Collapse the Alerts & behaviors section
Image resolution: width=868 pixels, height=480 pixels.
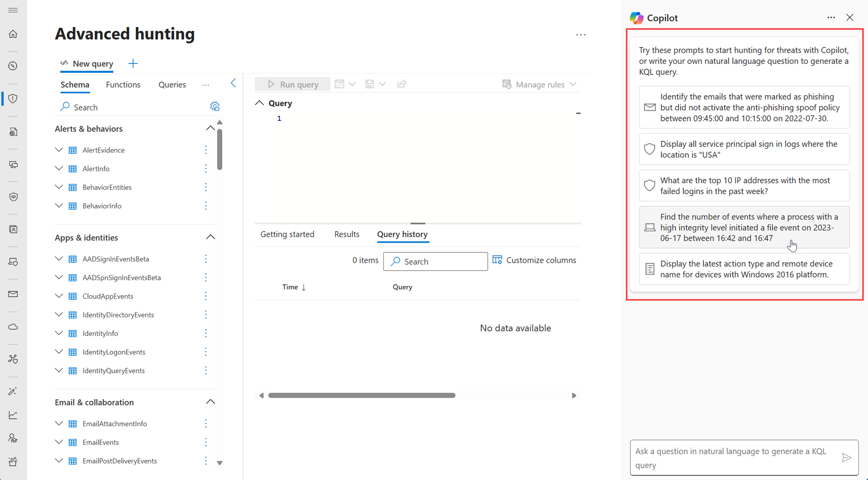[210, 128]
